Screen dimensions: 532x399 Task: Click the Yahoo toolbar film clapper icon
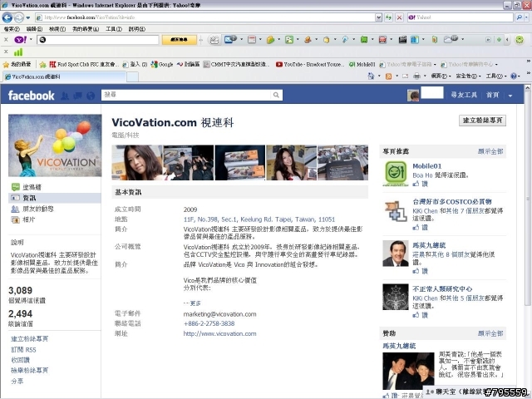coord(402,40)
